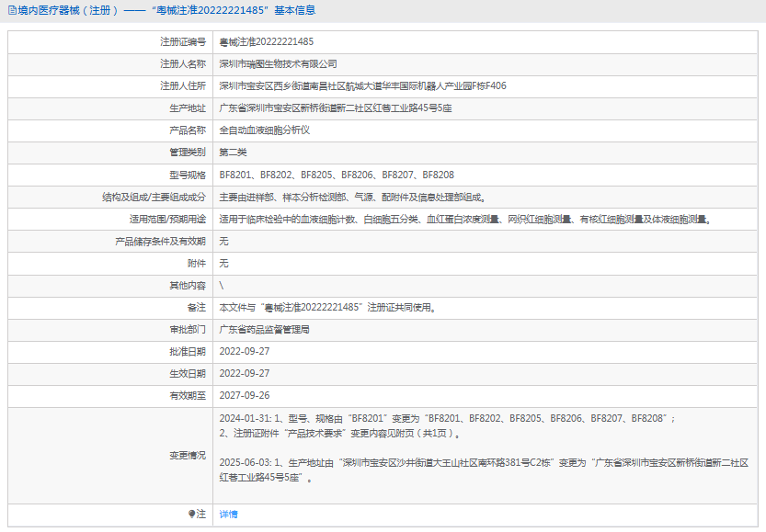Click the label 结构及组成/主要组成成分
Screen dimensions: 766x532
(x=154, y=198)
